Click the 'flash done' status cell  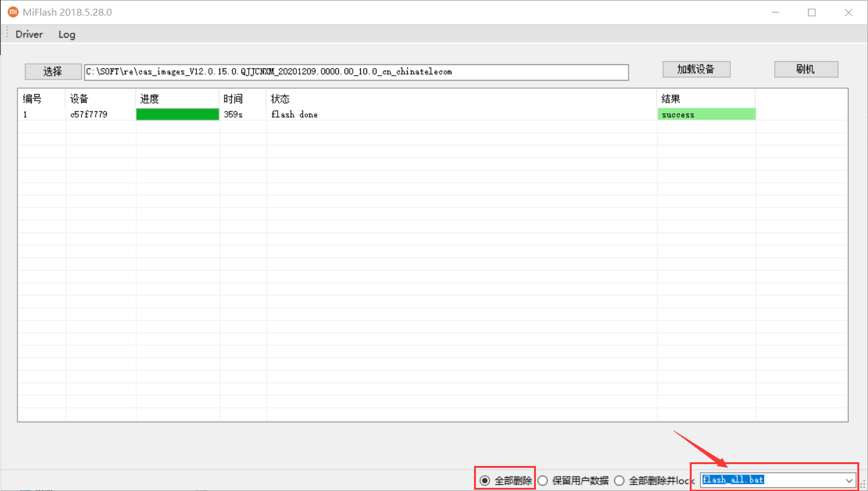point(295,114)
